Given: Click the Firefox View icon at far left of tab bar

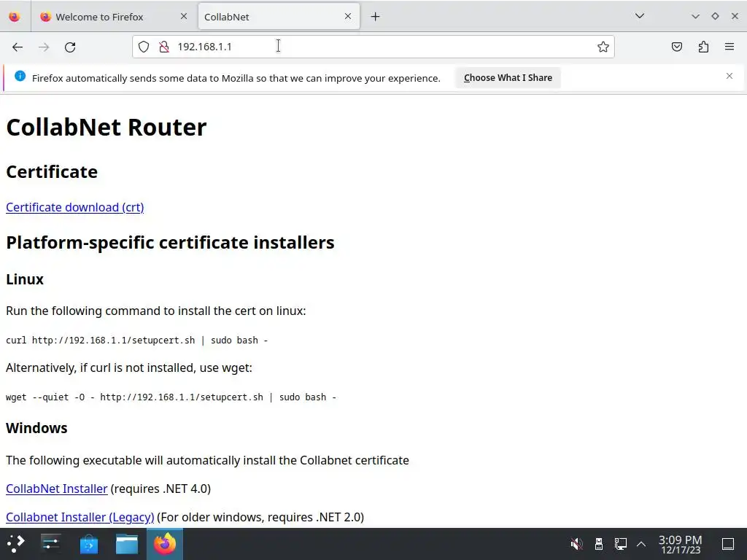Looking at the screenshot, I should point(15,17).
